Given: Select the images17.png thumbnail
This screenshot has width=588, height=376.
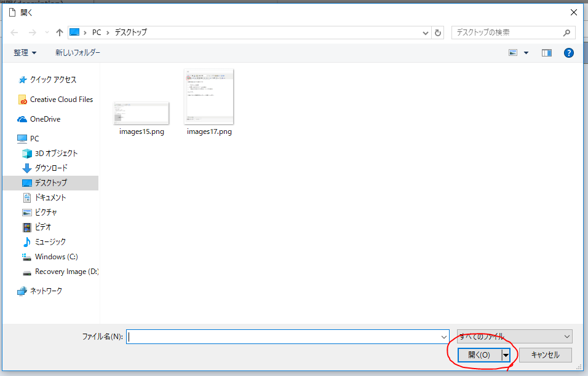Looking at the screenshot, I should coord(209,98).
